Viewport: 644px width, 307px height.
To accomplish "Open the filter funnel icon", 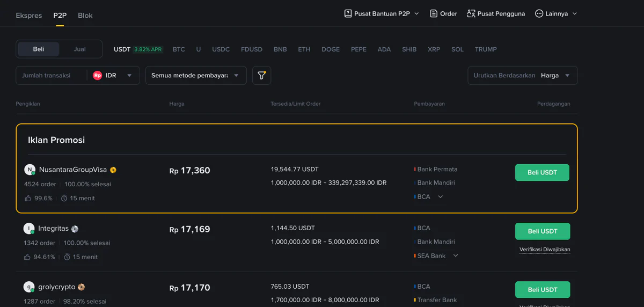I will pyautogui.click(x=261, y=76).
